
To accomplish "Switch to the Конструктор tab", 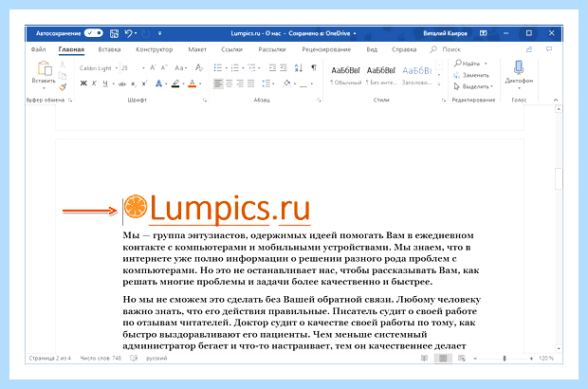I will (155, 49).
